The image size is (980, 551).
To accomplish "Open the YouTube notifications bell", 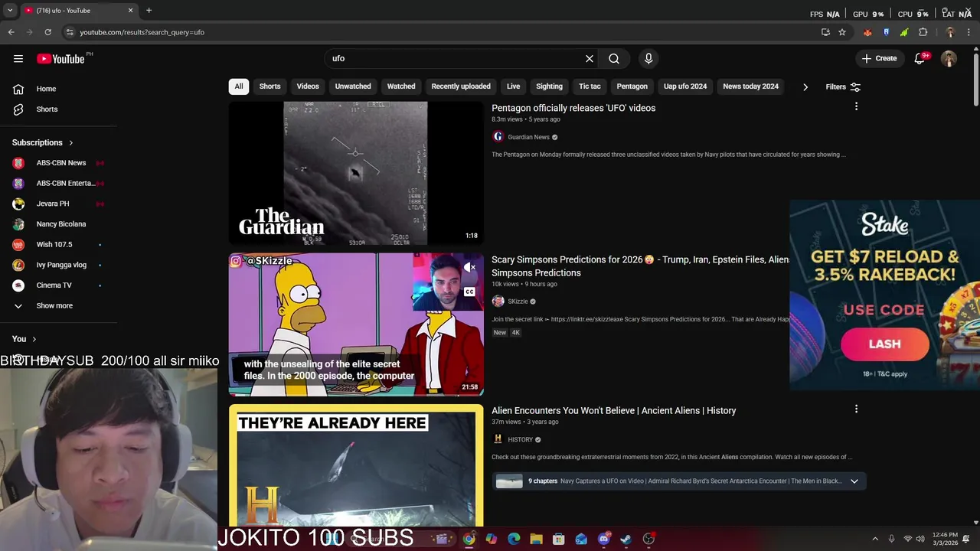I will 920,59.
